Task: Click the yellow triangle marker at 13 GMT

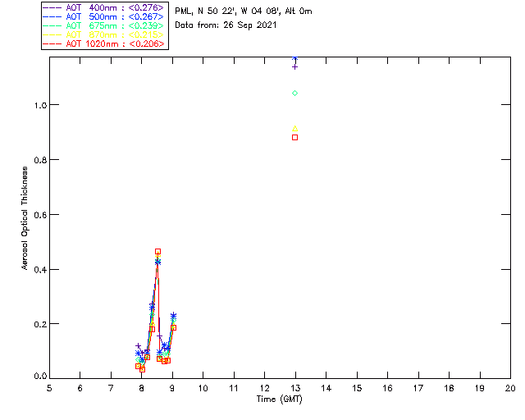Action: pyautogui.click(x=294, y=129)
